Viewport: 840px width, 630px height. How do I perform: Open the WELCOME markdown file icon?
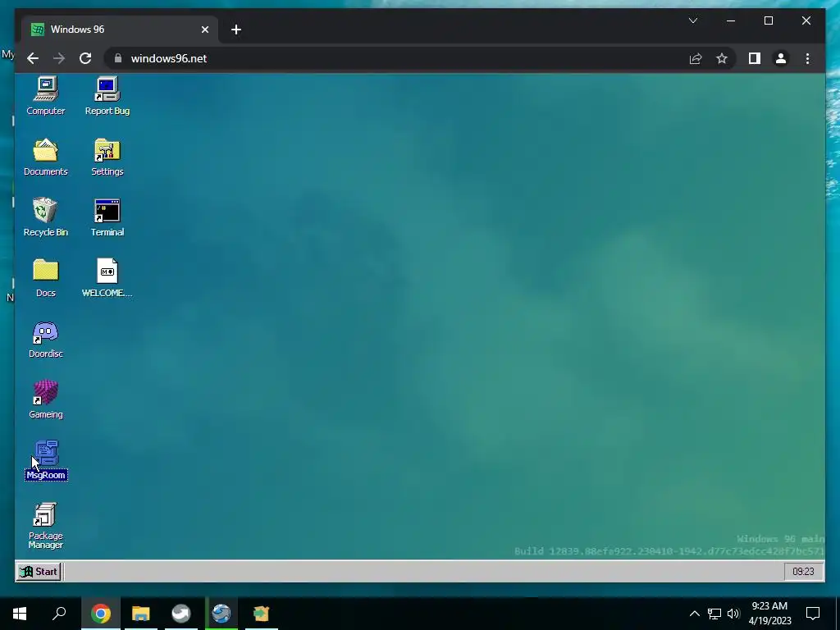click(x=107, y=278)
